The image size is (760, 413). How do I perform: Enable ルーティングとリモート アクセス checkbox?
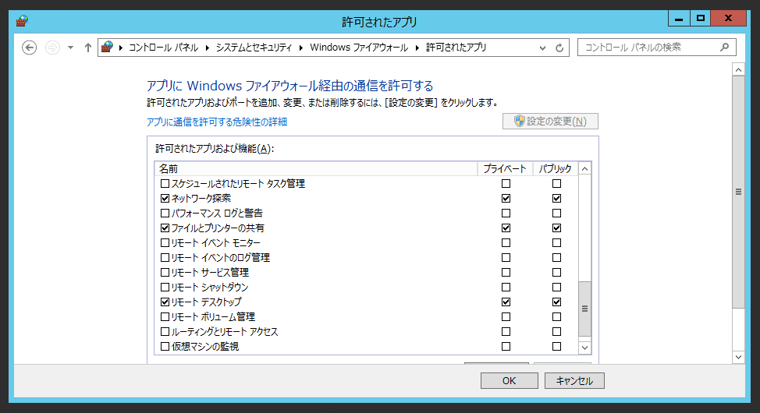click(x=165, y=332)
